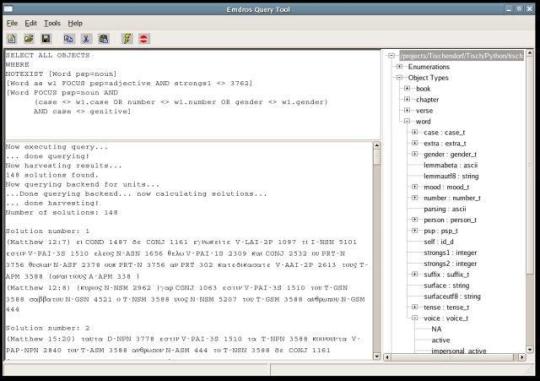This screenshot has width=540, height=381.
Task: Open the Help menu
Action: pyautogui.click(x=75, y=23)
